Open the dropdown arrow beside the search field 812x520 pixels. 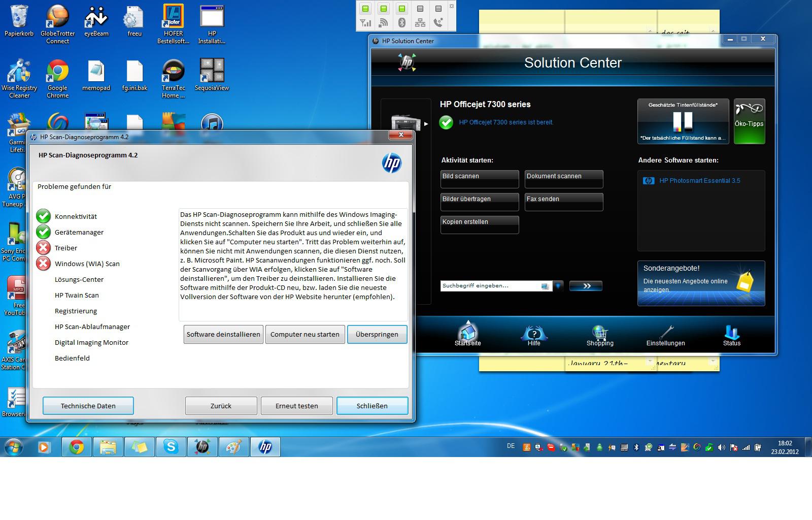[558, 286]
